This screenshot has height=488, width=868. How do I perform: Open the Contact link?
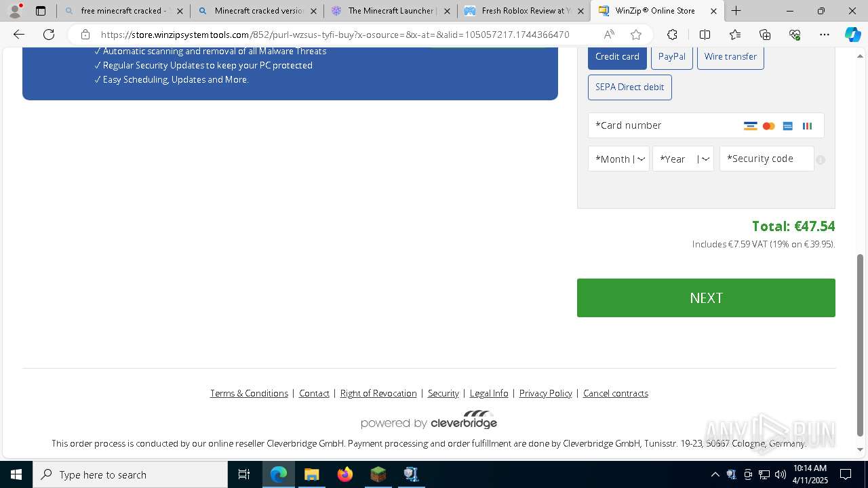pos(314,393)
